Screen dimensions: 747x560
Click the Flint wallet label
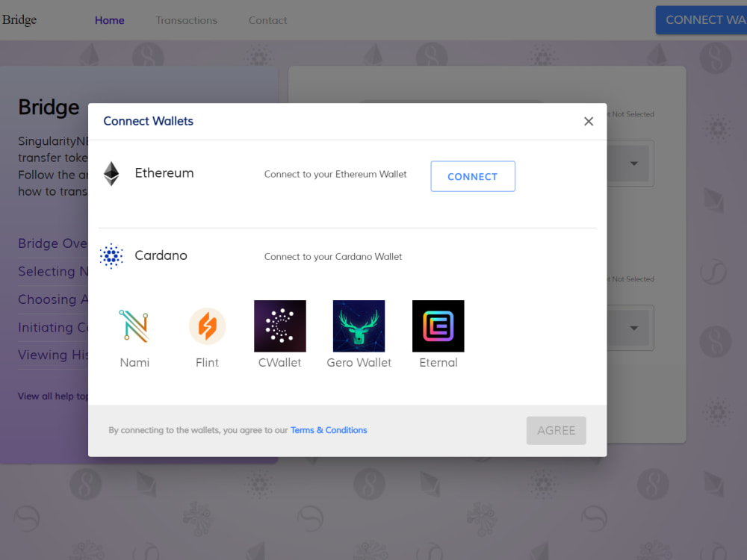pos(207,363)
